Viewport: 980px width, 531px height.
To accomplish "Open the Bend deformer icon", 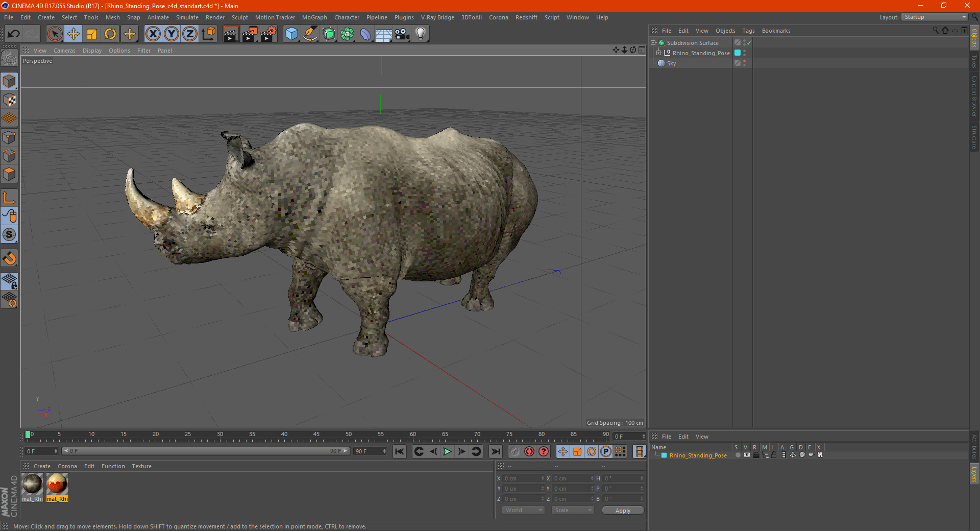I will click(366, 34).
